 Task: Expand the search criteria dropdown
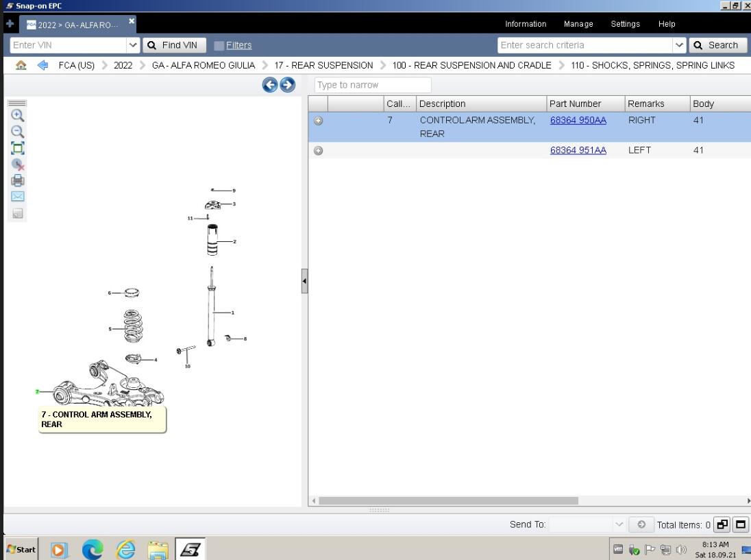click(679, 45)
